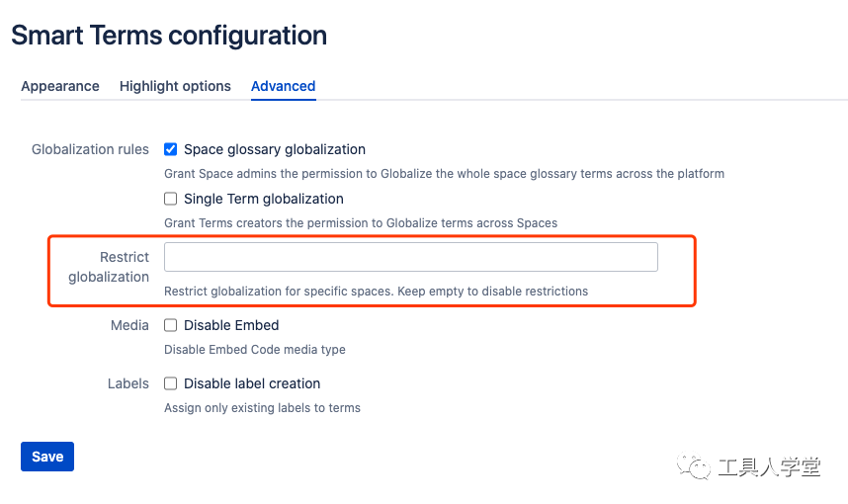
Task: Tick the Disable Embed checkbox
Action: click(171, 325)
